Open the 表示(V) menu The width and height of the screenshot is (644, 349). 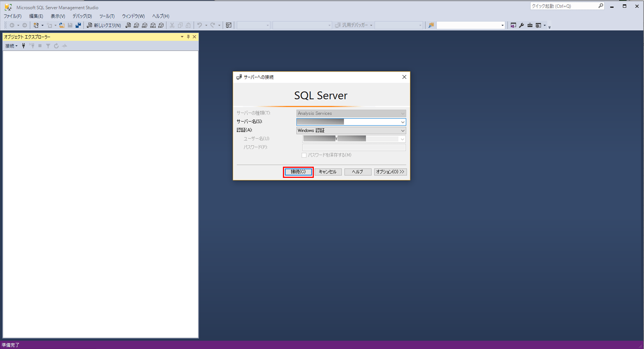[58, 16]
